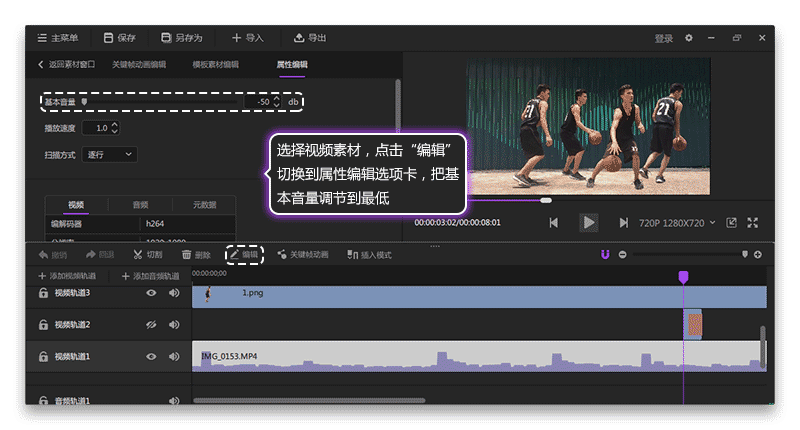The height and width of the screenshot is (430, 800).
Task: Toggle lock on 视频轨道2
Action: point(43,324)
